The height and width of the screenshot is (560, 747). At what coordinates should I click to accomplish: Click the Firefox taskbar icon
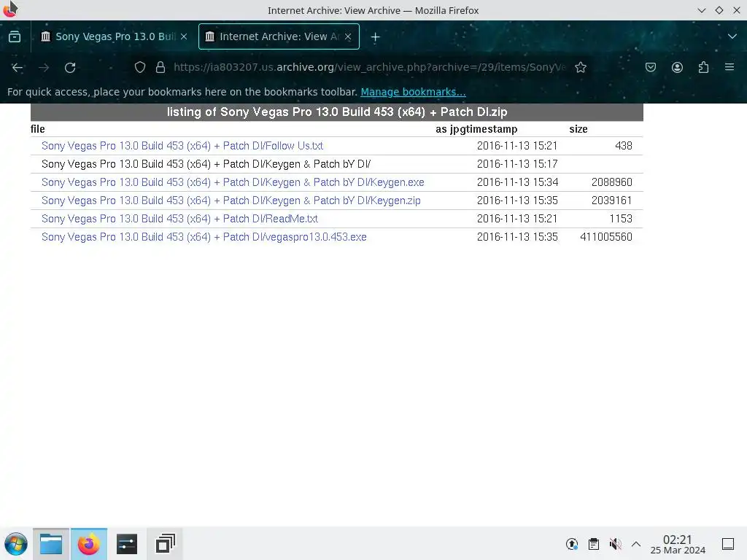pos(88,544)
